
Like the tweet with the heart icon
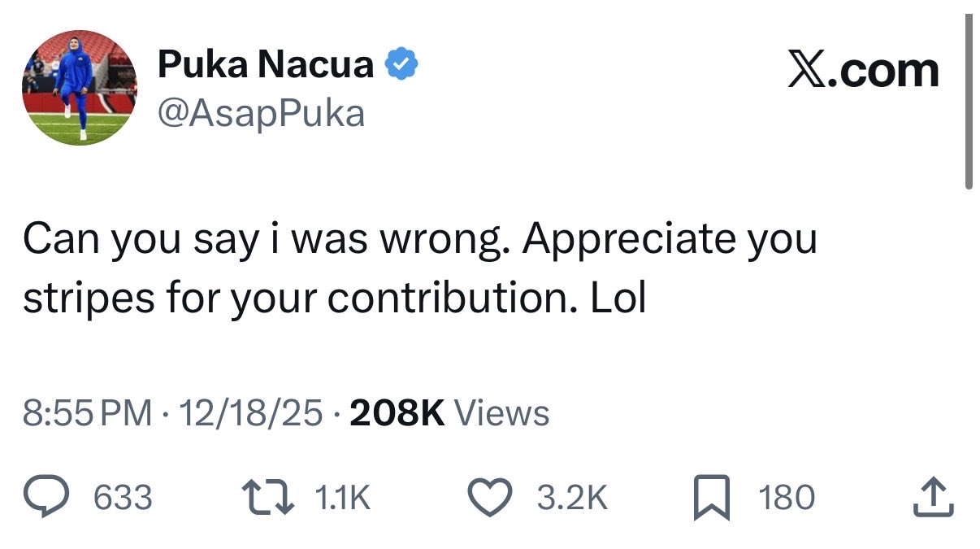point(491,497)
